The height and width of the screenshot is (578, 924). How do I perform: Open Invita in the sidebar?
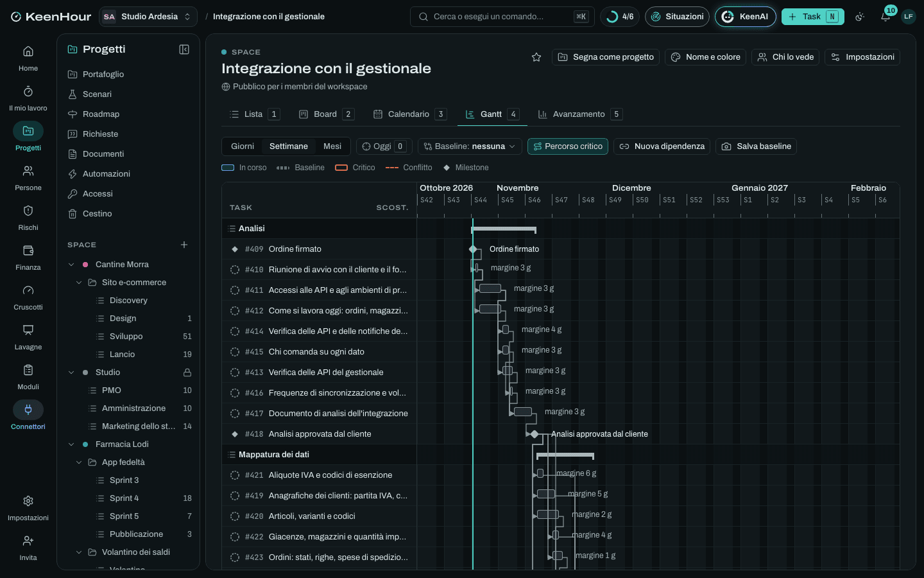point(28,548)
